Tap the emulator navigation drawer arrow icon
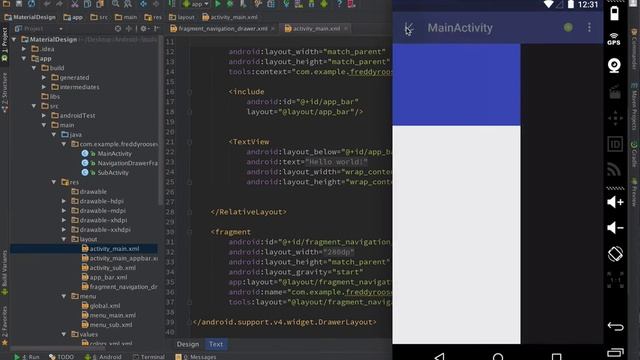 [409, 28]
